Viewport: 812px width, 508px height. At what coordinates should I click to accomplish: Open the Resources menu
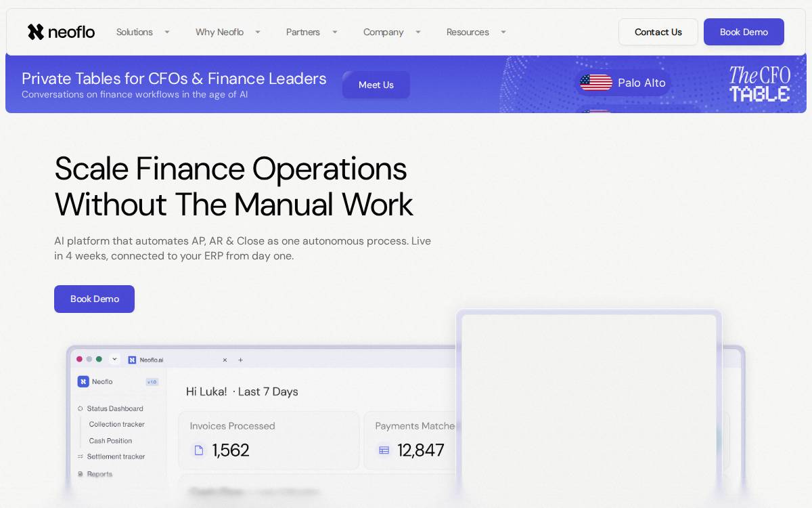(x=468, y=32)
